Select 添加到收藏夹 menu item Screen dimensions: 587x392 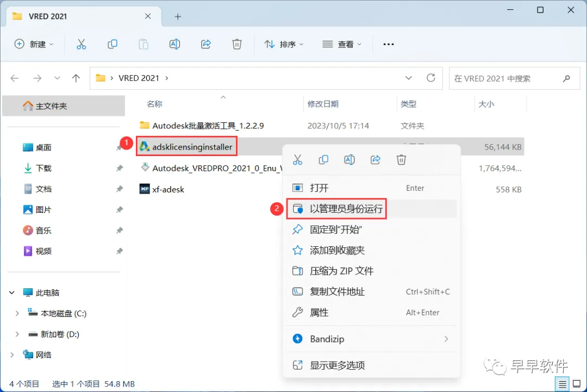coord(371,250)
